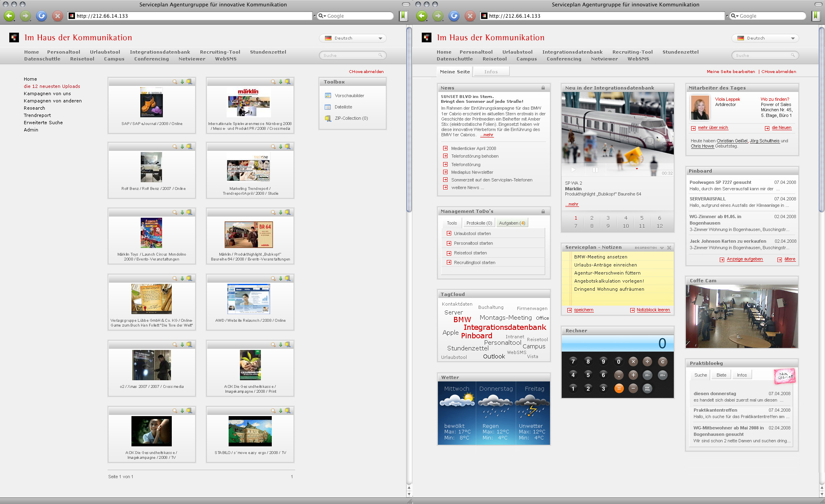
Task: Select the Aufgaben (4) tab
Action: click(x=512, y=223)
